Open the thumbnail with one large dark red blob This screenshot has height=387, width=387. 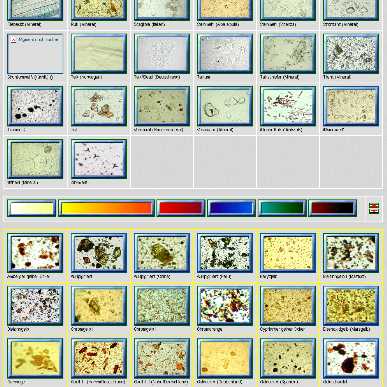coord(351,358)
